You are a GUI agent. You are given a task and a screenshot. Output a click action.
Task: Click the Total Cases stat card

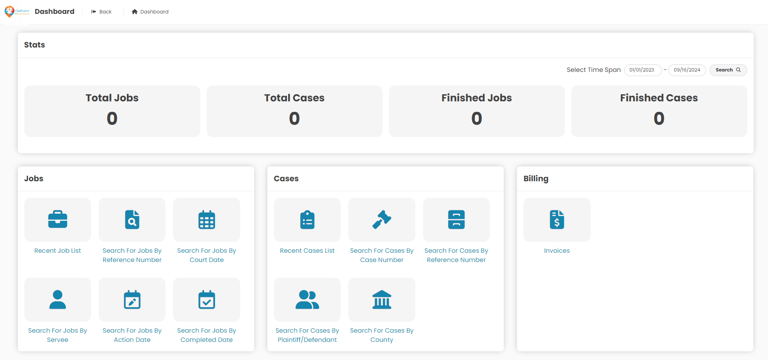[294, 111]
